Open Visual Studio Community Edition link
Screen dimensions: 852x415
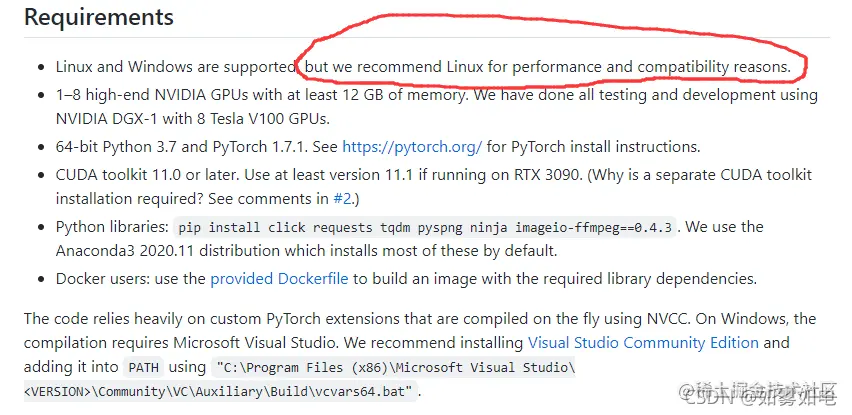point(643,343)
